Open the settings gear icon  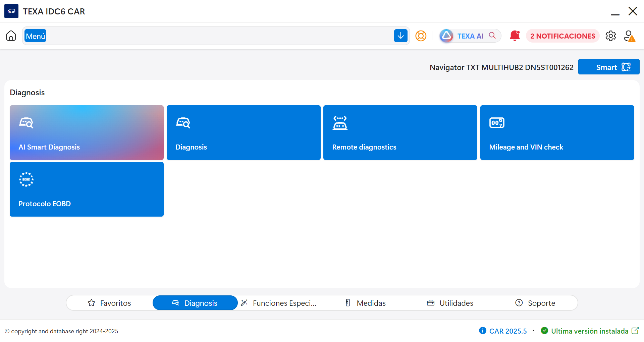coord(610,36)
